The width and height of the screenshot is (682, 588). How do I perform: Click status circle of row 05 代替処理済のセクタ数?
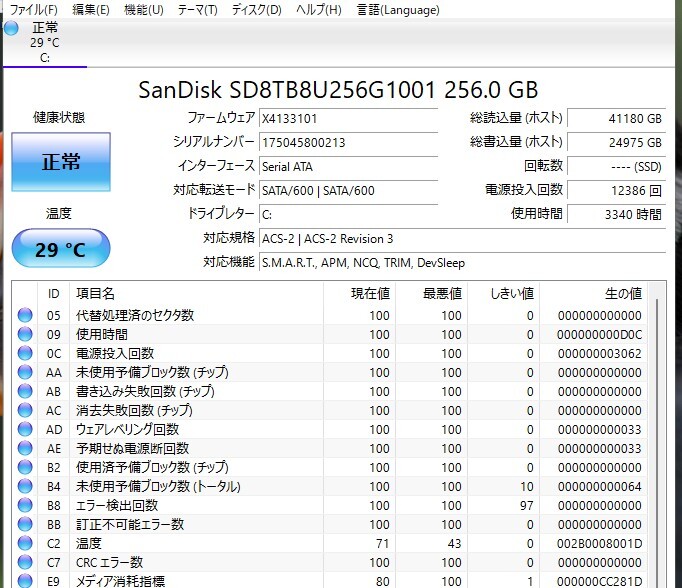point(25,315)
